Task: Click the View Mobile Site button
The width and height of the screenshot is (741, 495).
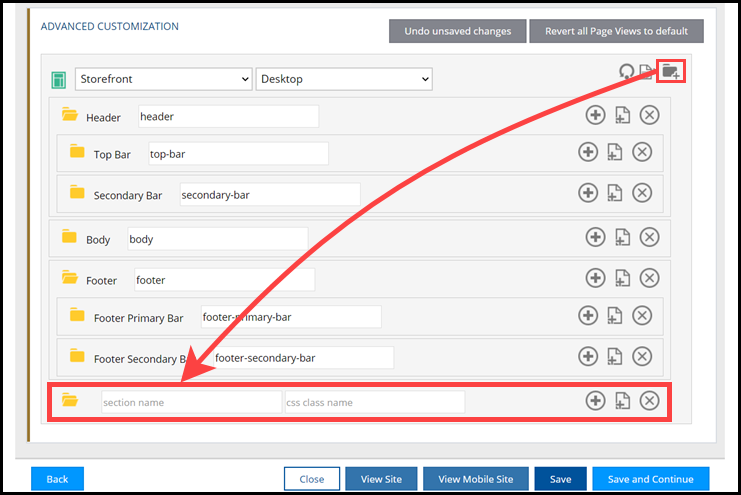Action: tap(475, 479)
